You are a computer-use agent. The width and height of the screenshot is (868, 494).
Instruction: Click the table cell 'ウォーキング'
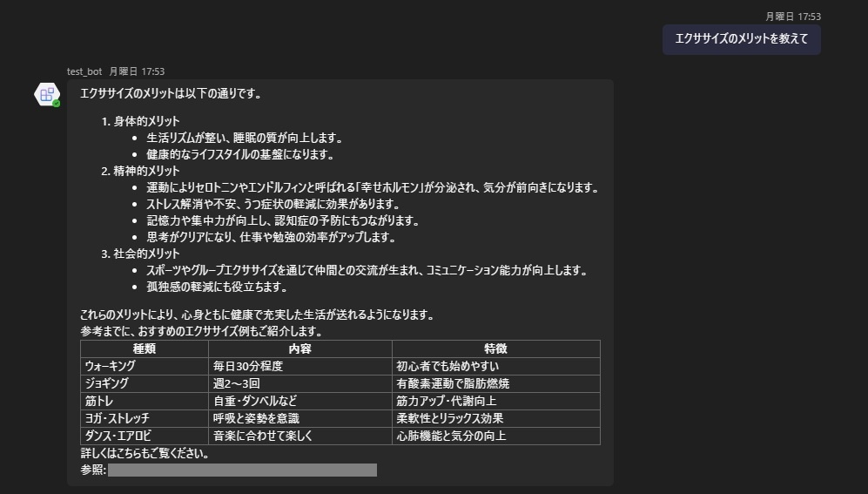coord(145,366)
